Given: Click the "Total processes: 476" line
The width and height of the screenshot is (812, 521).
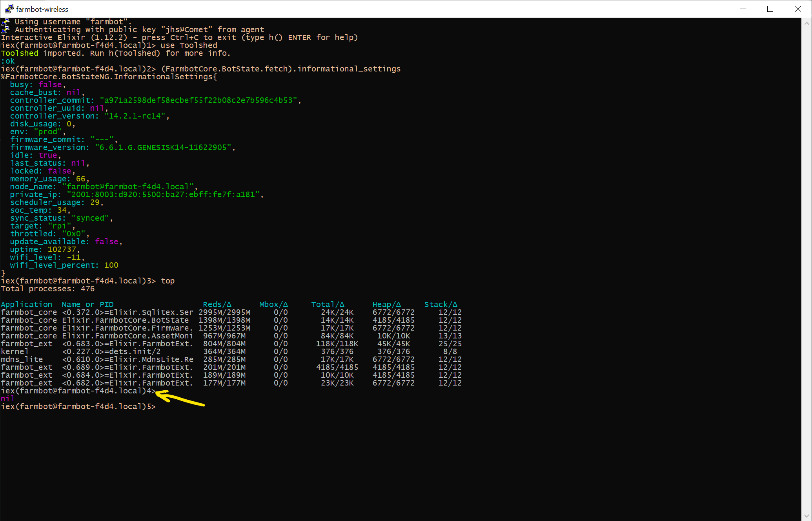Looking at the screenshot, I should click(47, 289).
